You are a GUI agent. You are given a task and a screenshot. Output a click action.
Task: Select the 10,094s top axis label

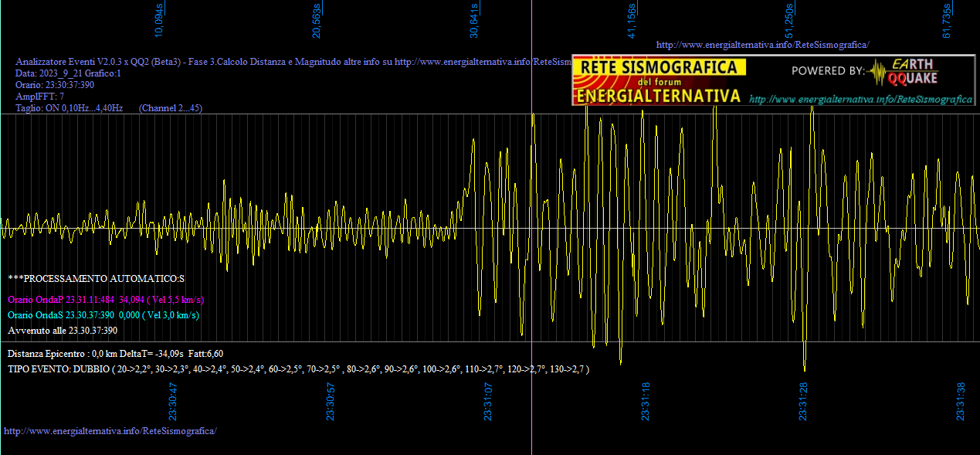point(159,20)
